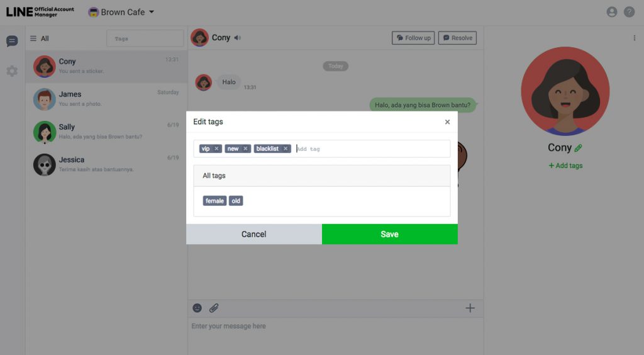The image size is (644, 355).
Task: Open the All chats filter menu
Action: [40, 38]
